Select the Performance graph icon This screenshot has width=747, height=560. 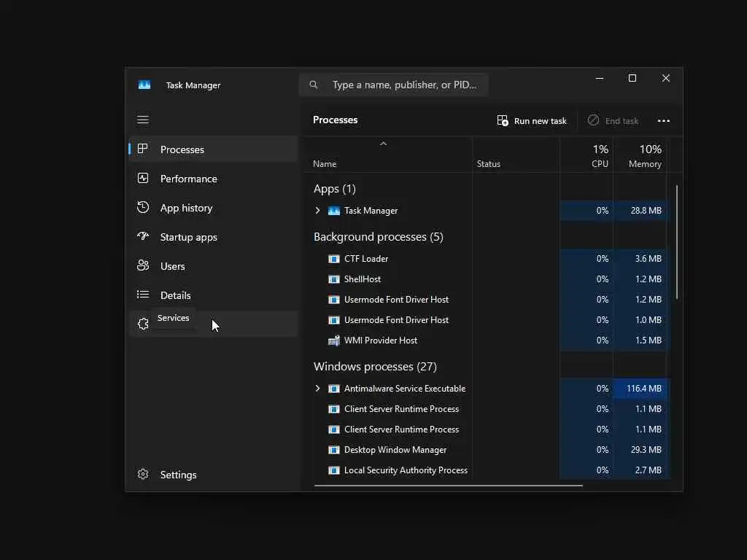[143, 178]
